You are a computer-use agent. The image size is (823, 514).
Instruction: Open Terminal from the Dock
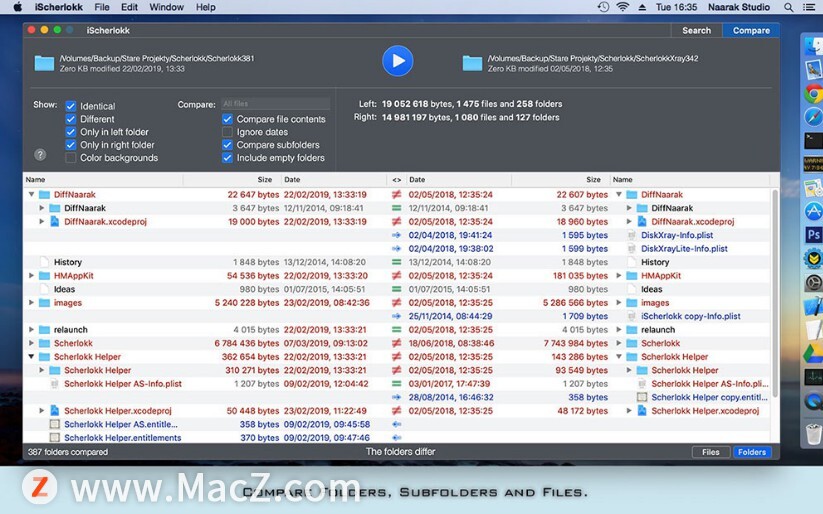[x=813, y=141]
